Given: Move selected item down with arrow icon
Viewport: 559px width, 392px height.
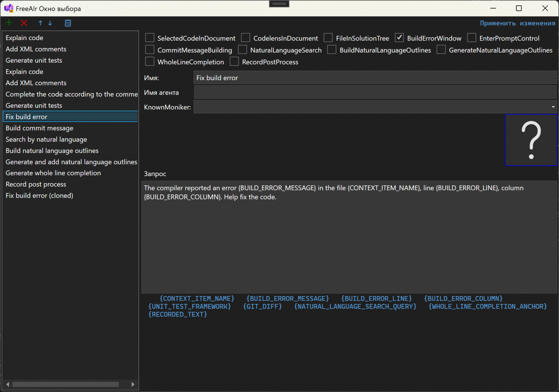Looking at the screenshot, I should pyautogui.click(x=50, y=23).
